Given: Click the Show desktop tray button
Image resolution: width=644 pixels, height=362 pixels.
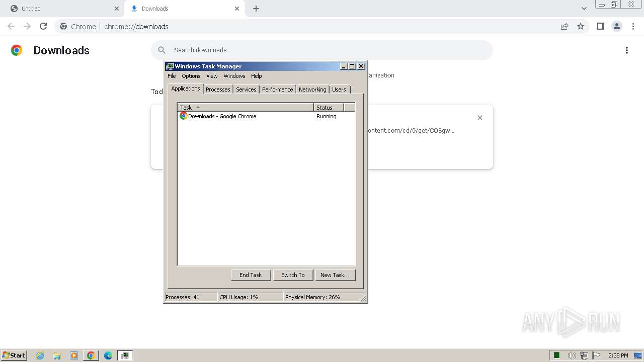Looking at the screenshot, I should [638, 355].
